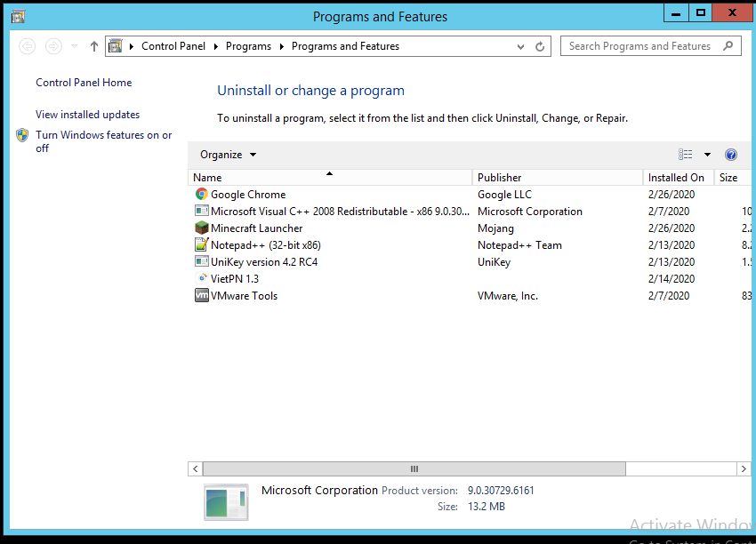Select the Programs and Features breadcrumb
The image size is (756, 544).
pyautogui.click(x=345, y=46)
